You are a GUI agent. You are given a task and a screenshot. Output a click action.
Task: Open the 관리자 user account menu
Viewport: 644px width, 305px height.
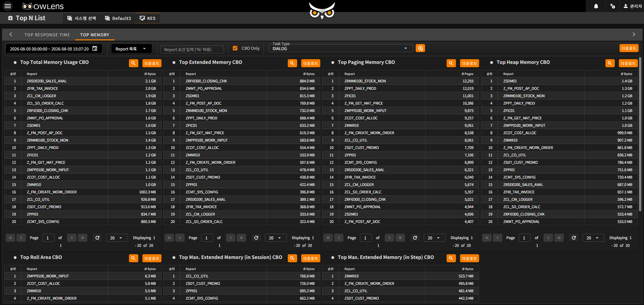tap(633, 6)
